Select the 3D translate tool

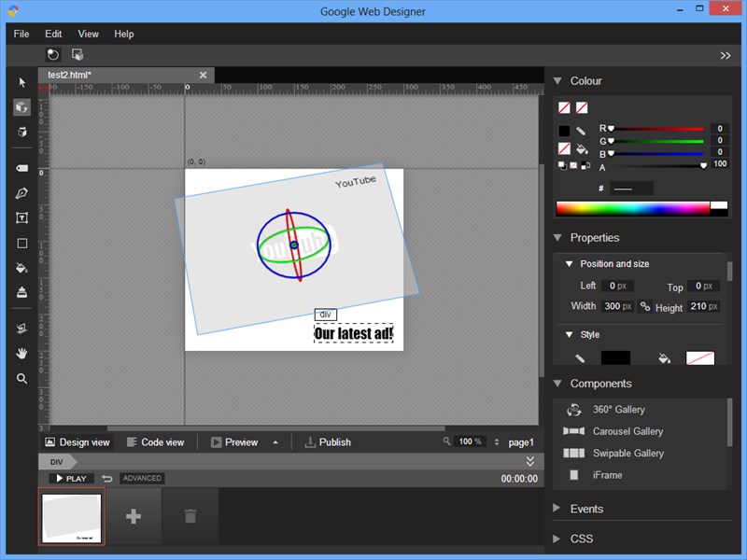[x=21, y=329]
